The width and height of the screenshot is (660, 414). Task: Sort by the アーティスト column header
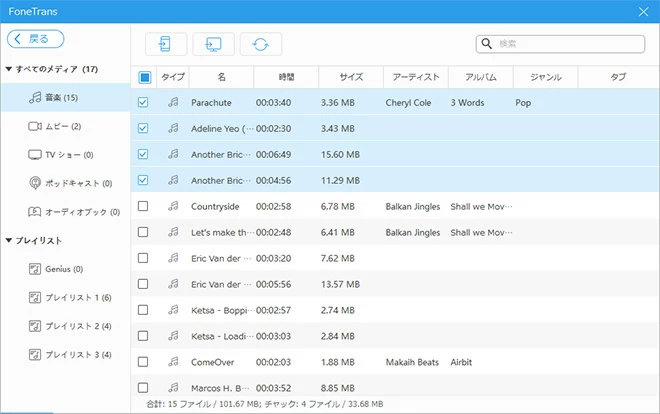pyautogui.click(x=416, y=77)
